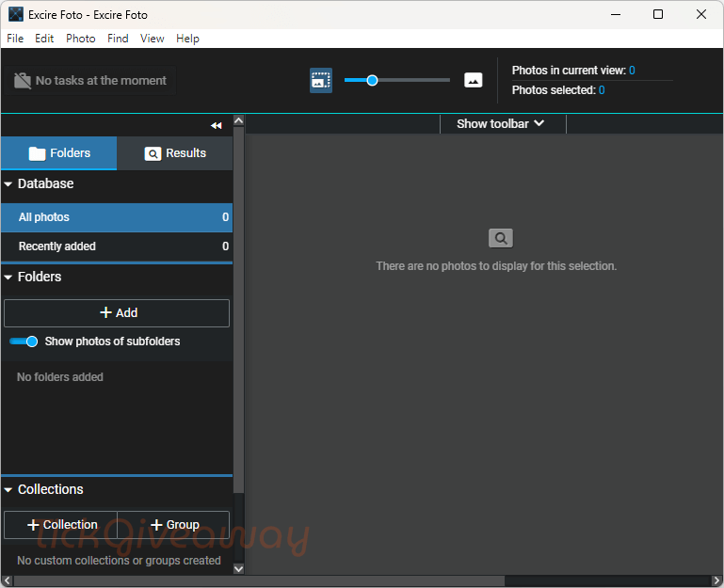Select All photos in Database
This screenshot has width=724, height=588.
pos(117,217)
